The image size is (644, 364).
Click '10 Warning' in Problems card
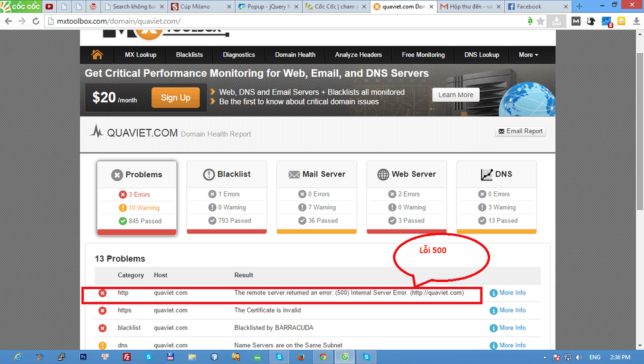(x=144, y=208)
